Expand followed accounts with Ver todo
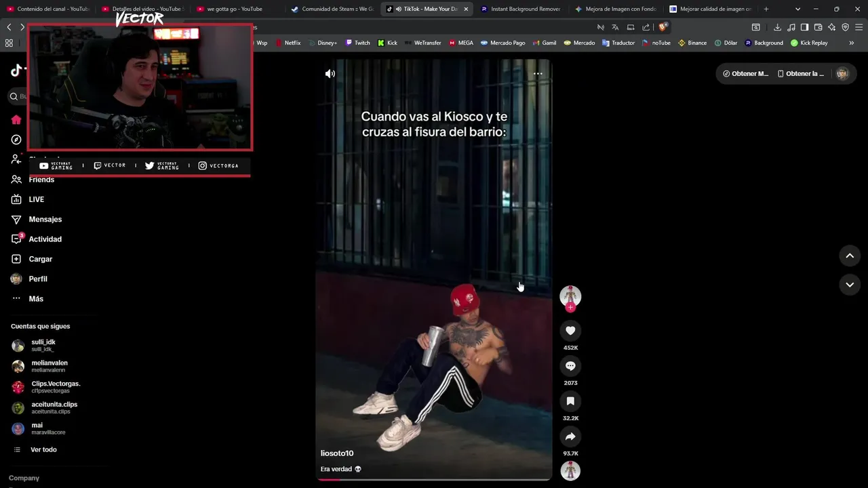The height and width of the screenshot is (488, 868). tap(35, 449)
